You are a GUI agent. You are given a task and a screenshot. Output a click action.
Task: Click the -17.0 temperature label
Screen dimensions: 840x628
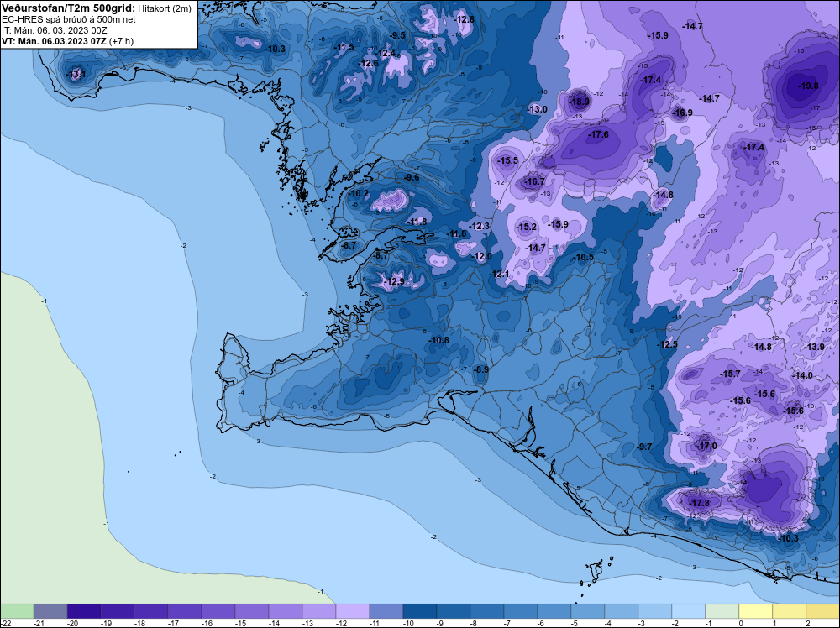tap(706, 446)
